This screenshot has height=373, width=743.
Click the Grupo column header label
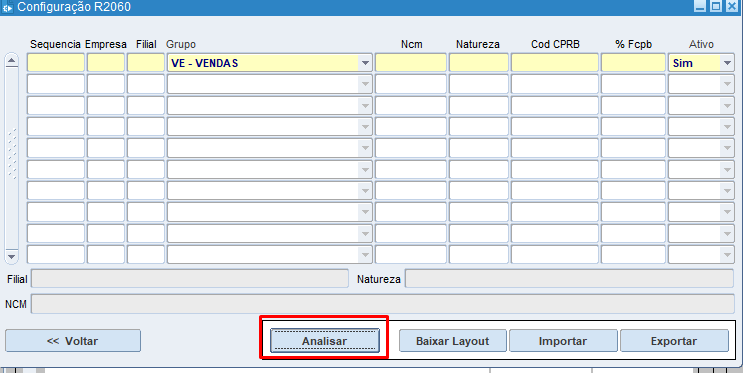point(181,44)
